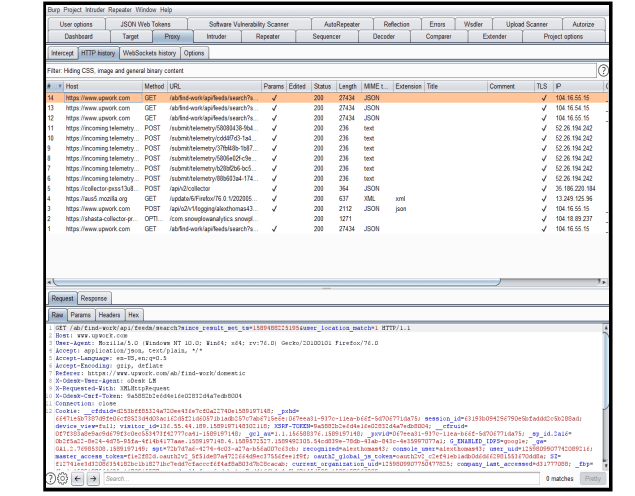Open the Window menu
The width and height of the screenshot is (635, 496).
pos(146,10)
